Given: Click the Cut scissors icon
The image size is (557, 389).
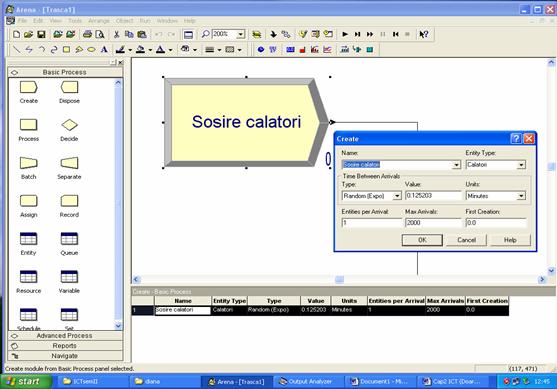Looking at the screenshot, I should pos(116,34).
